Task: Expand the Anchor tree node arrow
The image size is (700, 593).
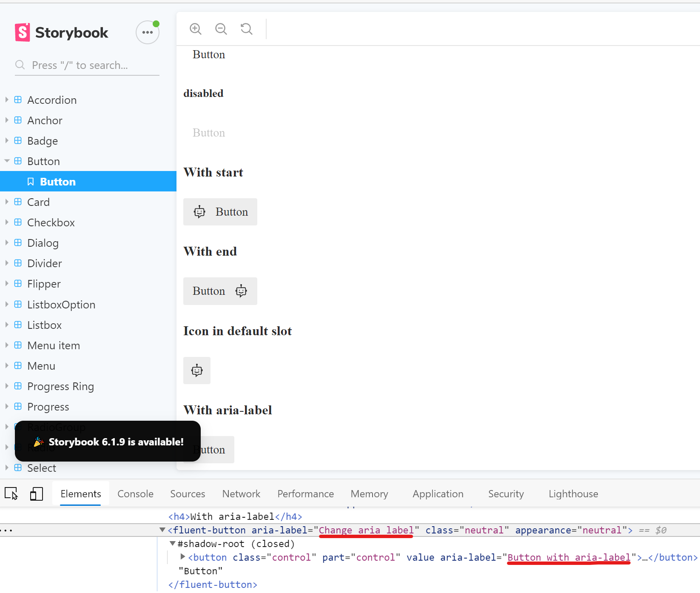Action: point(7,120)
